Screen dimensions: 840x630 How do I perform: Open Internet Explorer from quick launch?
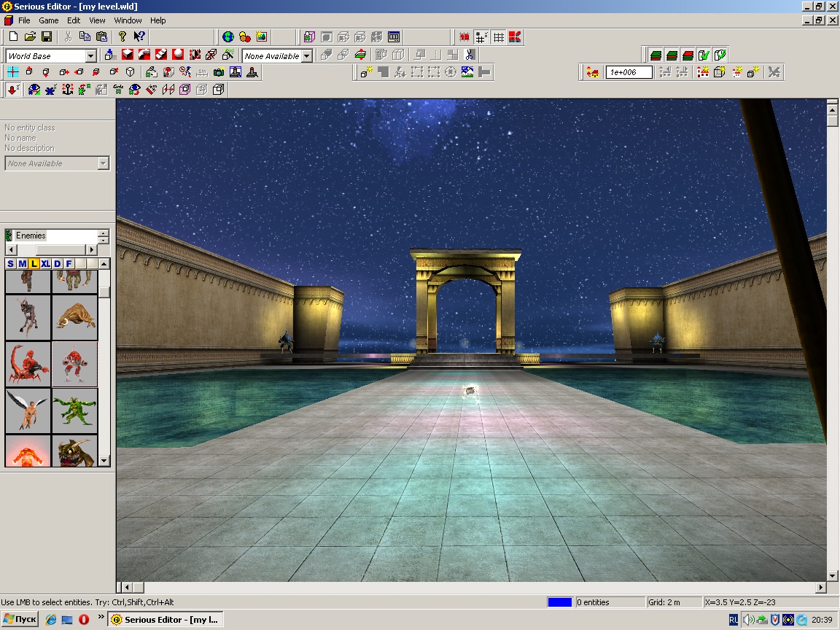pyautogui.click(x=51, y=619)
